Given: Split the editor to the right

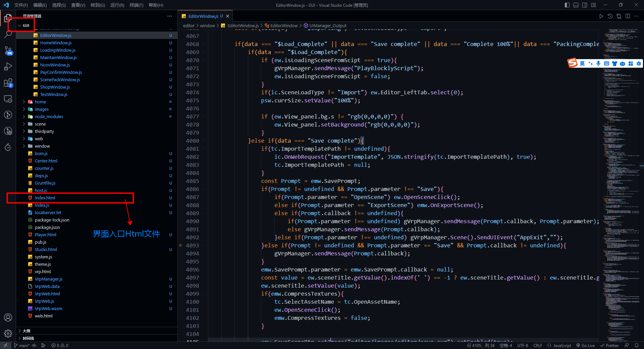Looking at the screenshot, I should coord(628,16).
